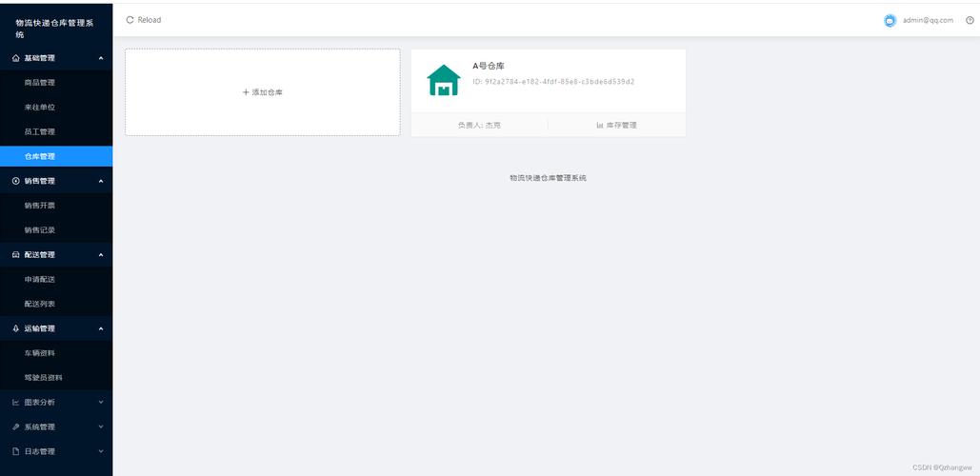The height and width of the screenshot is (476, 980).
Task: Collapse the 销售管理 section chevron
Action: pos(101,181)
